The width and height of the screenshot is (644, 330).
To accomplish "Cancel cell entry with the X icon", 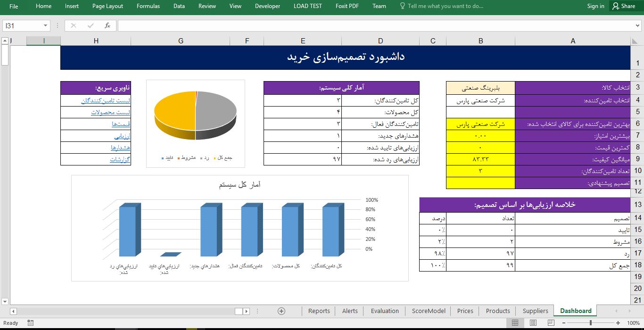I will 72,25.
